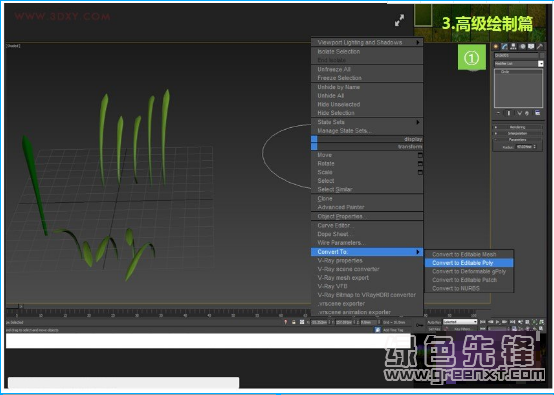554x395 pixels.
Task: Expand the Interpolation rollout
Action: [518, 134]
